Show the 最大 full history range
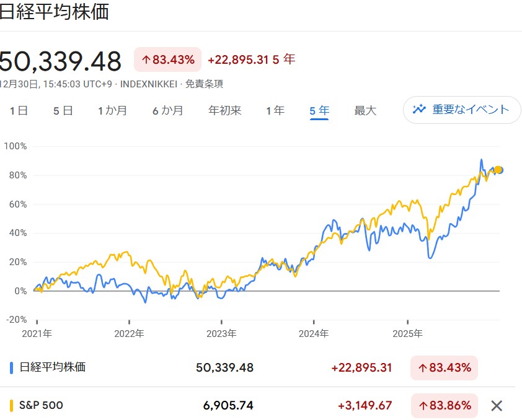Screen dimensions: 522x420 365,111
